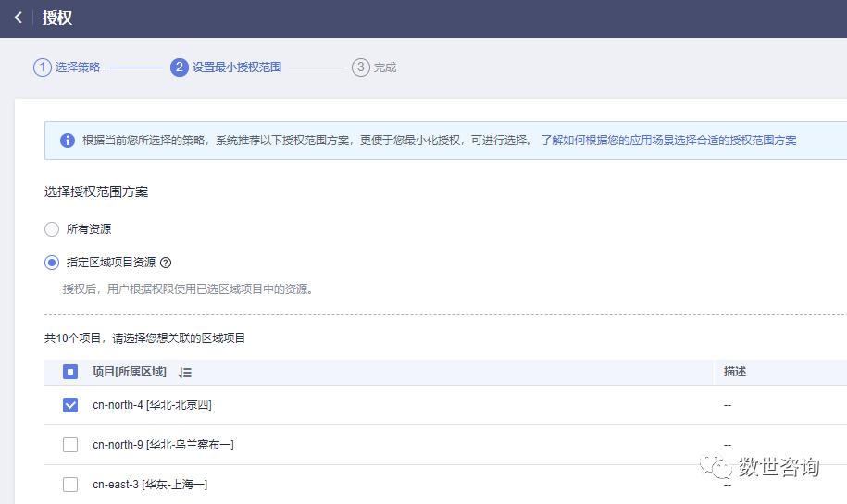Image resolution: width=847 pixels, height=504 pixels.
Task: Click the cn-east-3 [华东-上海一] row text
Action: coord(150,485)
